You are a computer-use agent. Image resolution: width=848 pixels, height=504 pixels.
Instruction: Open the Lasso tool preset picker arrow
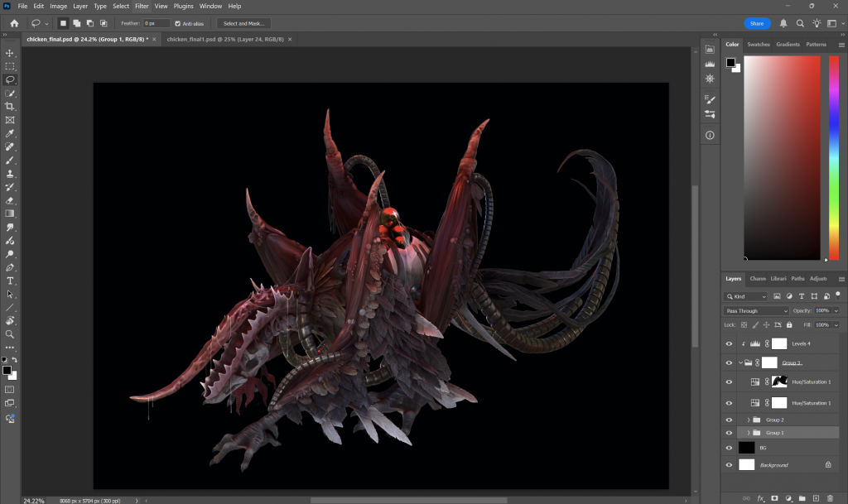[46, 24]
